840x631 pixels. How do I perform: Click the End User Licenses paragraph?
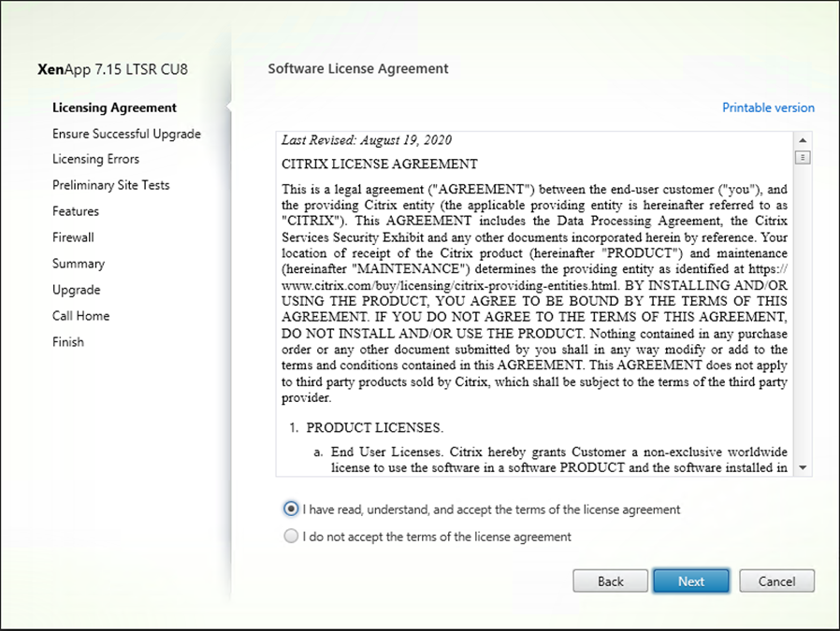551,460
